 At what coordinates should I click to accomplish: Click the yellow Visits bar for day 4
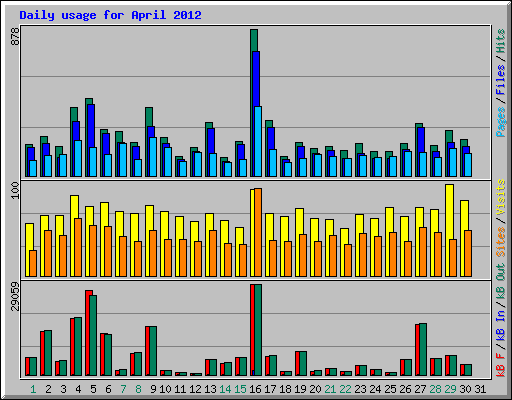point(74,207)
